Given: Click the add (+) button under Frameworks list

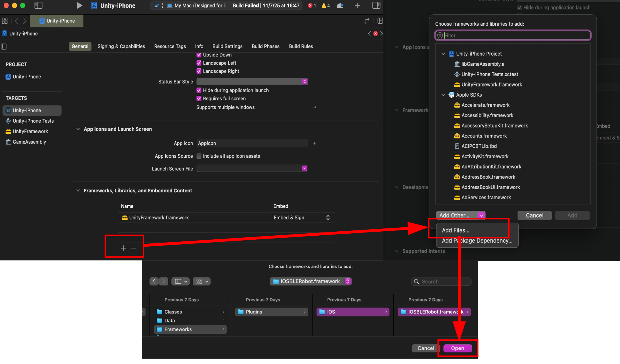Looking at the screenshot, I should pyautogui.click(x=123, y=248).
